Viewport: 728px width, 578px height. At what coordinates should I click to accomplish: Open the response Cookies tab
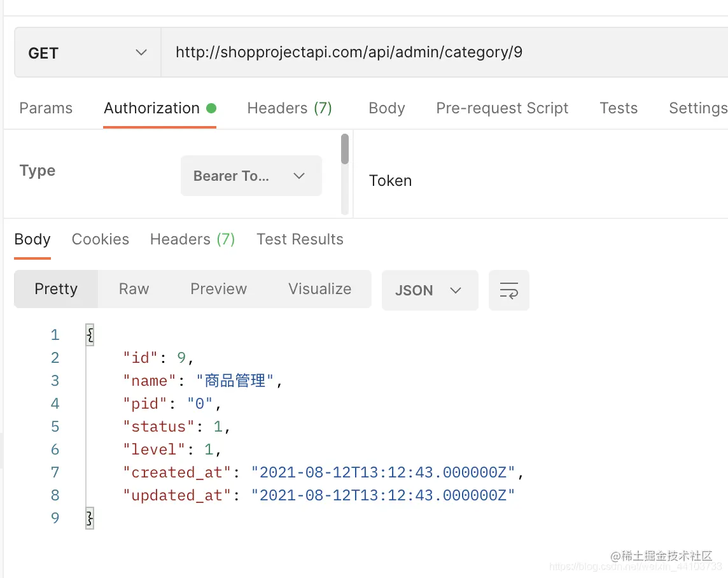(101, 239)
